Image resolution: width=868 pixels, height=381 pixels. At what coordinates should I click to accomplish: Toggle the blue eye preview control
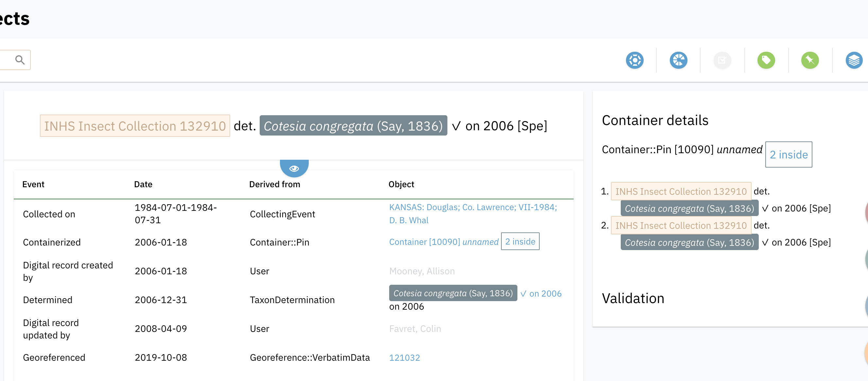tap(294, 168)
